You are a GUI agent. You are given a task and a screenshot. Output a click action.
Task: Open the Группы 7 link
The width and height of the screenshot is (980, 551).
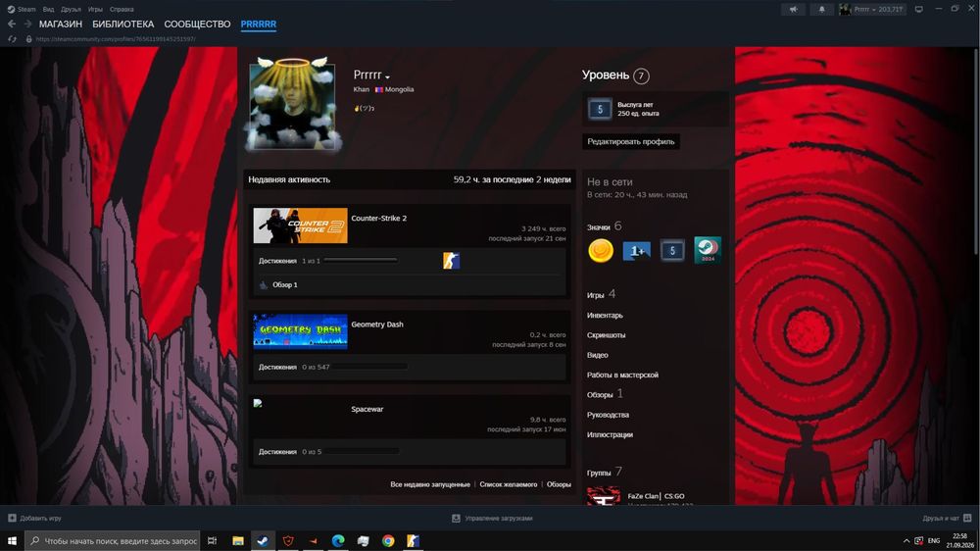(604, 473)
